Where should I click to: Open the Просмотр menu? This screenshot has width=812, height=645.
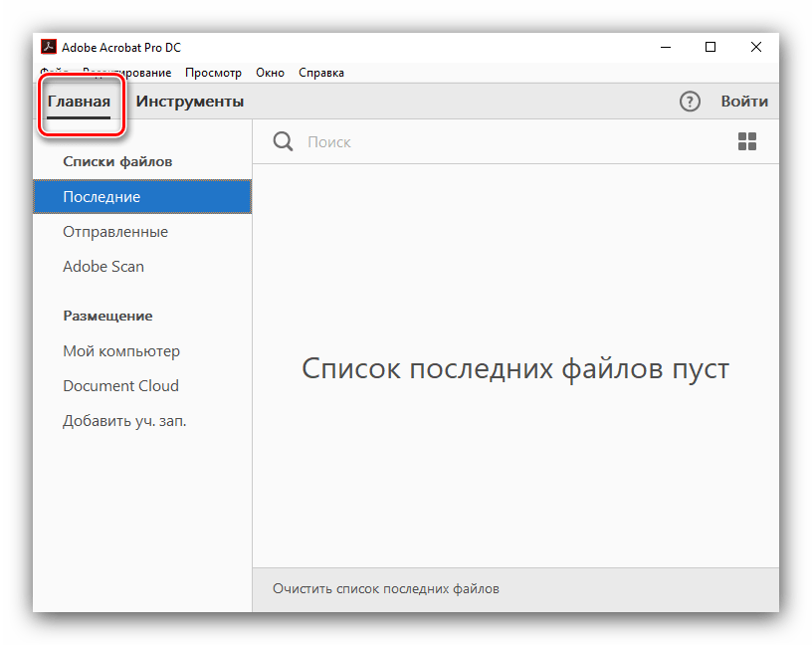coord(213,73)
